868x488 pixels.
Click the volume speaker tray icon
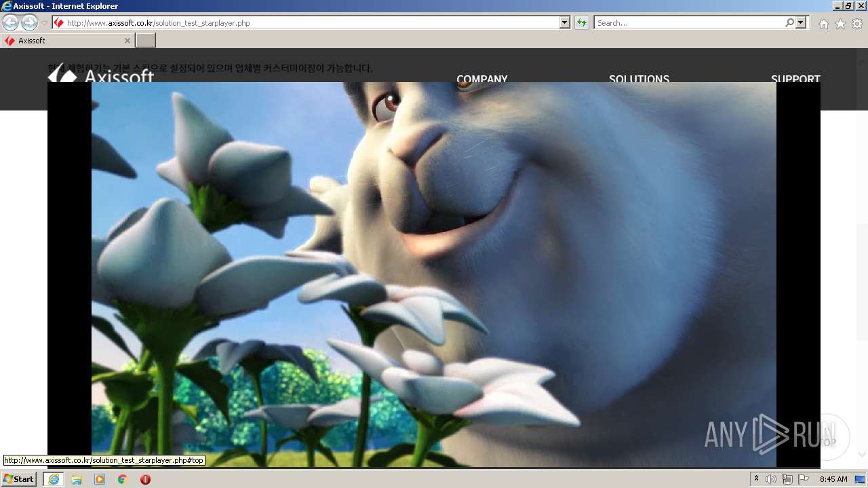[x=771, y=479]
